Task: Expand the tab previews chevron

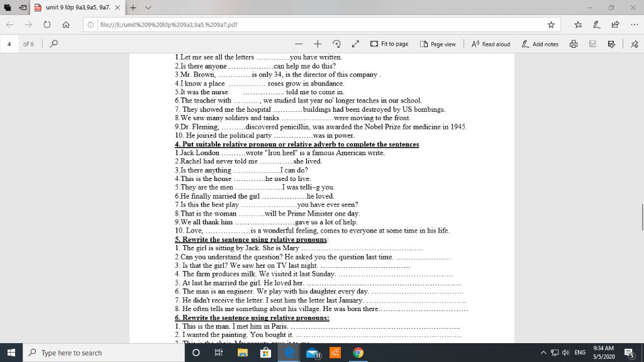Action: coord(148,8)
